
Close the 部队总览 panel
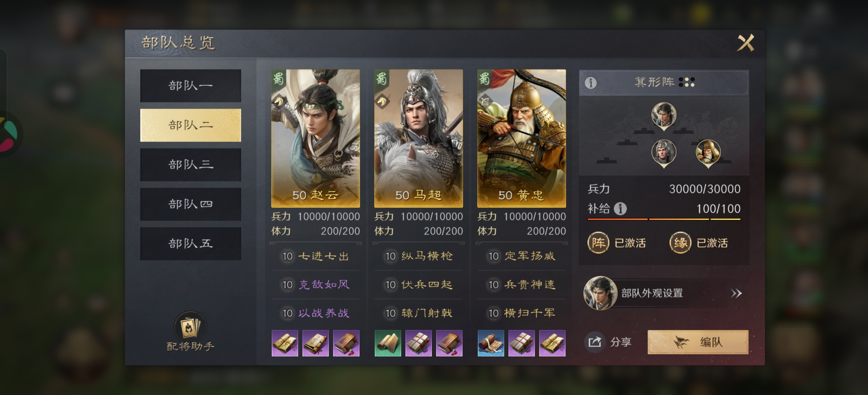[x=746, y=44]
